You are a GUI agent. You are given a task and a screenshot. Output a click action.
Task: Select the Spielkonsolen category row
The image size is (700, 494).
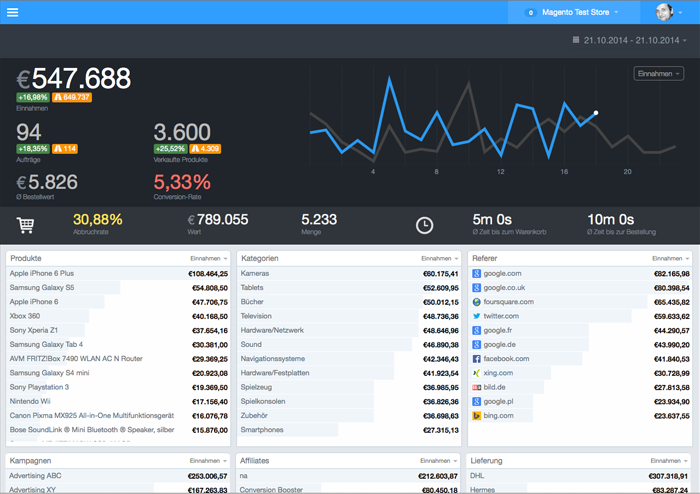(349, 402)
